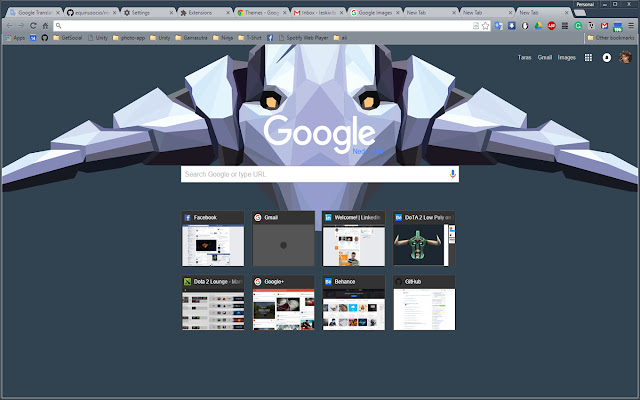Open the blue calendar bookmark icon
The image size is (640, 400).
pyautogui.click(x=33, y=38)
